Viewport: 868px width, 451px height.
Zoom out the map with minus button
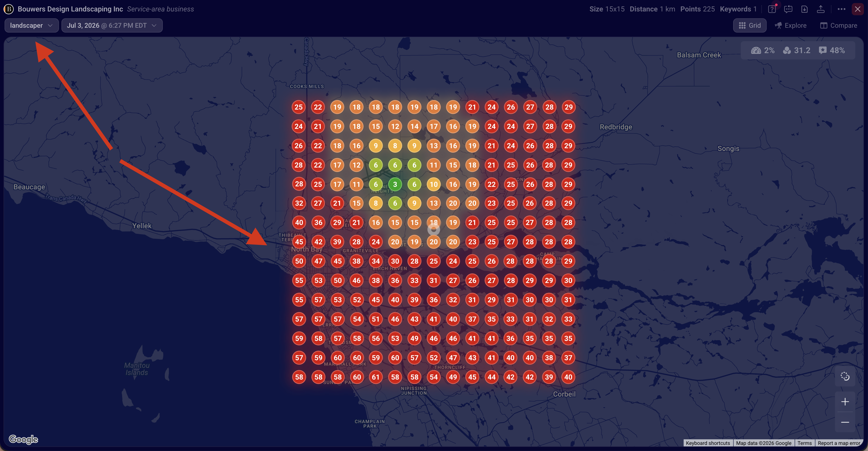(845, 422)
